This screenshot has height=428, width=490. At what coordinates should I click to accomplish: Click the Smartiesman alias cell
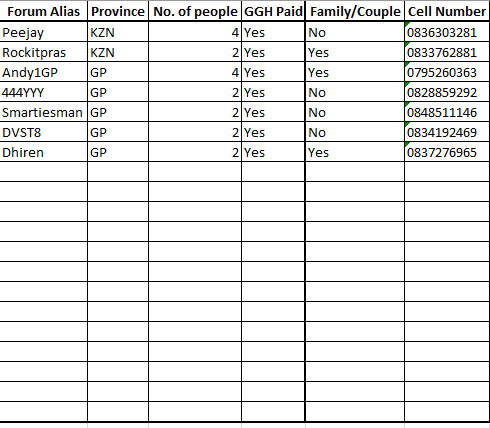point(43,112)
